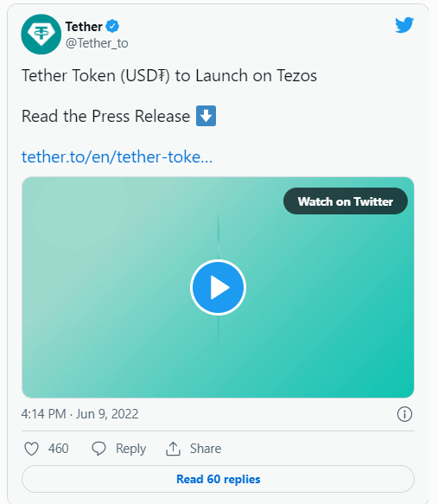Viewport: 438px width, 504px height.
Task: Click the speech bubble reply icon
Action: click(x=98, y=449)
